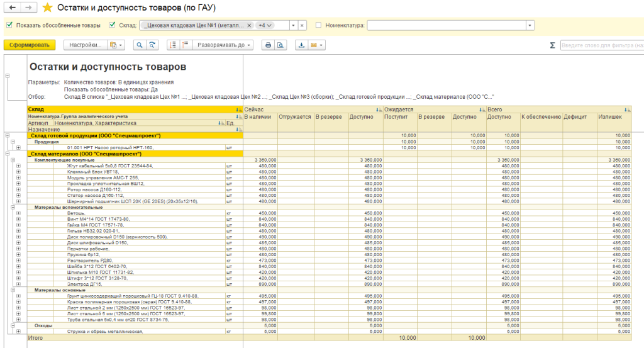This screenshot has height=348, width=644.
Task: Expand the +4 warehouses chip
Action: coord(265,25)
